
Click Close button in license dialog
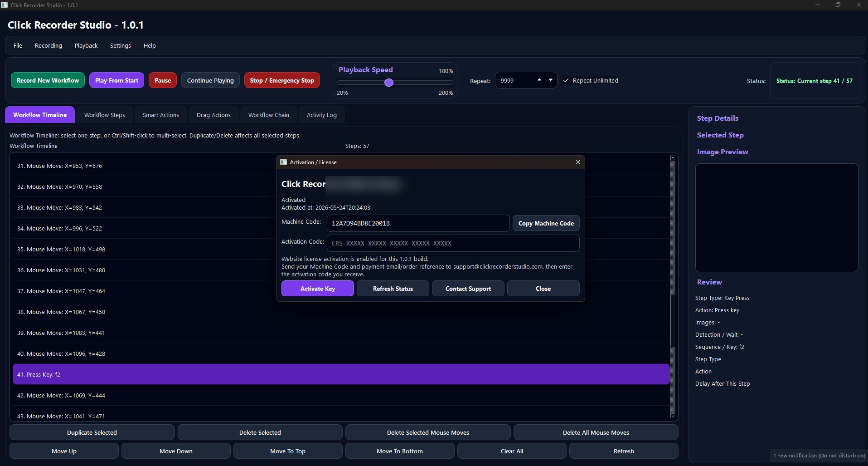coord(543,289)
